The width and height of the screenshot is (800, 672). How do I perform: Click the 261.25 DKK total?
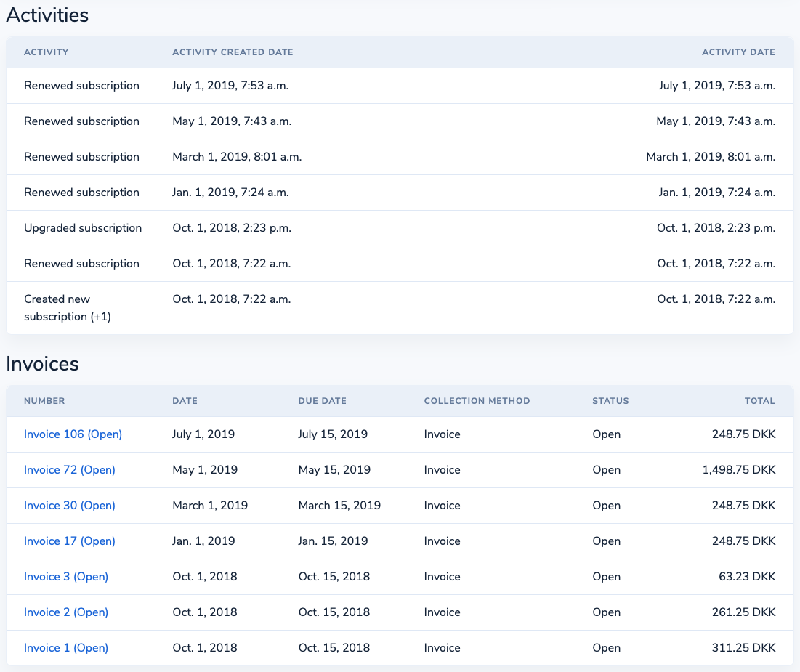(x=744, y=612)
